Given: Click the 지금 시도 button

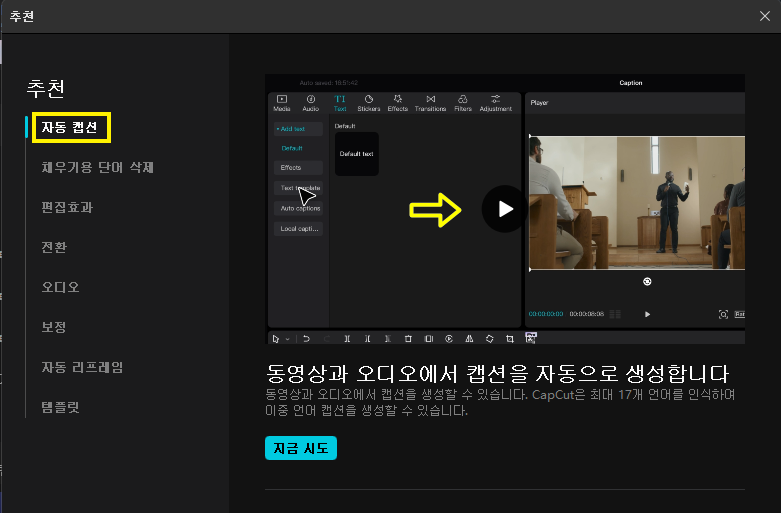Looking at the screenshot, I should [x=301, y=448].
